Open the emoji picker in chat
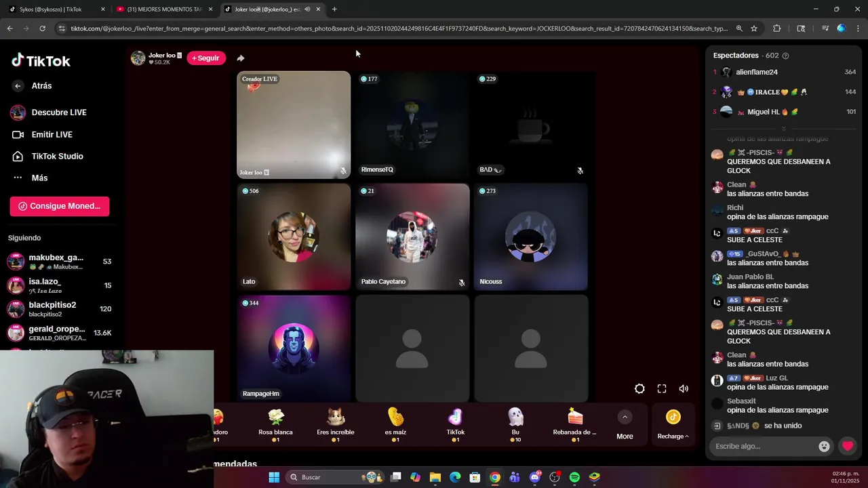Image resolution: width=868 pixels, height=488 pixels. 824,446
